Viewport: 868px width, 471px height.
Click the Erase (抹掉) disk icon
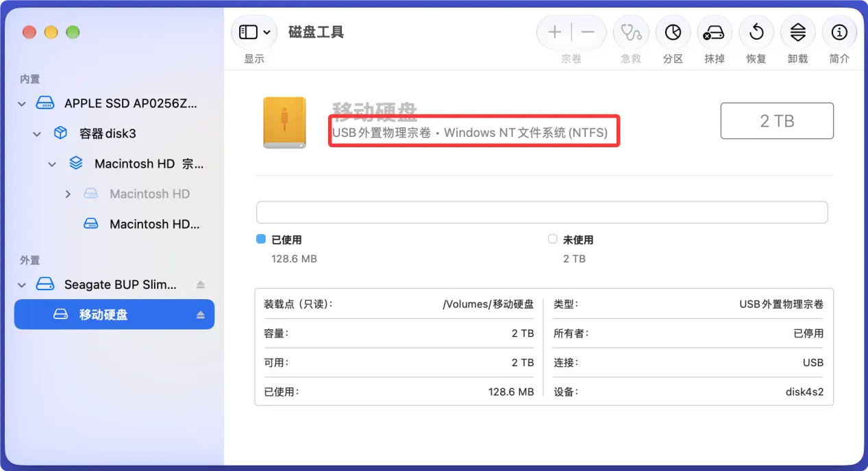coord(715,32)
